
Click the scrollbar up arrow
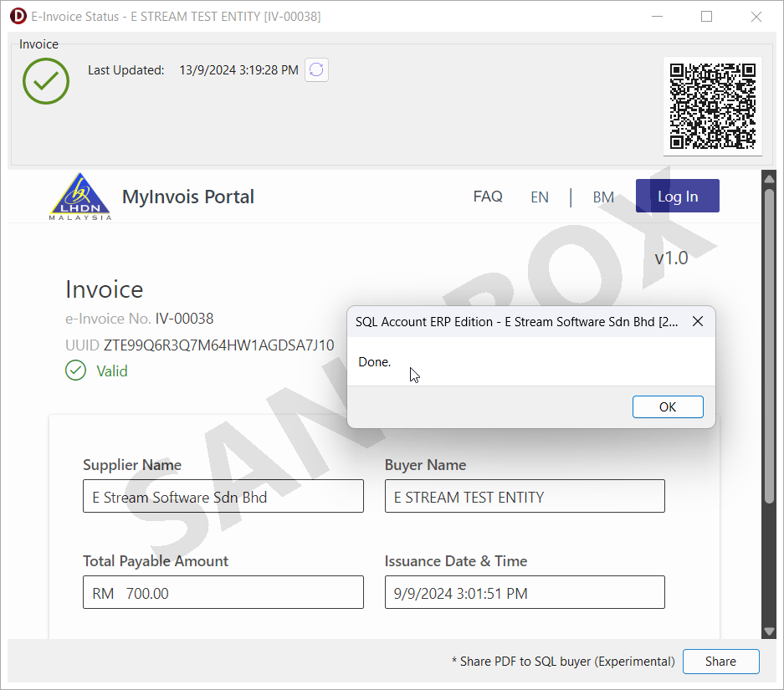coord(769,178)
